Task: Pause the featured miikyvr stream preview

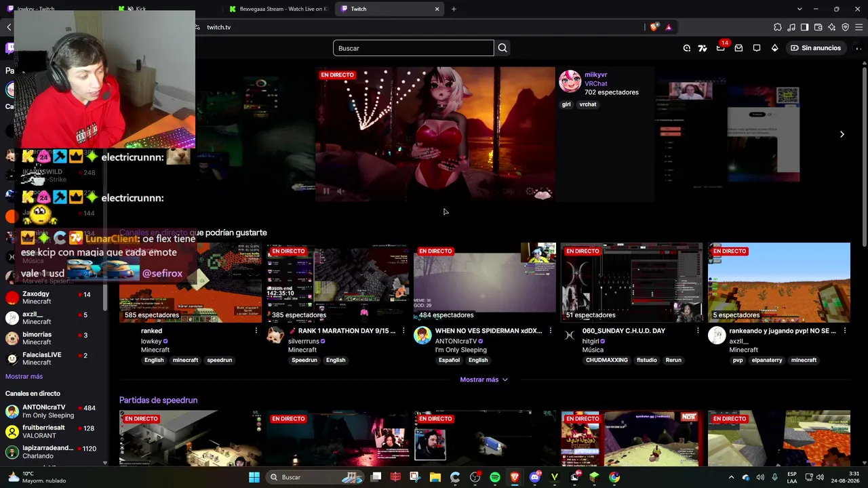Action: point(326,191)
